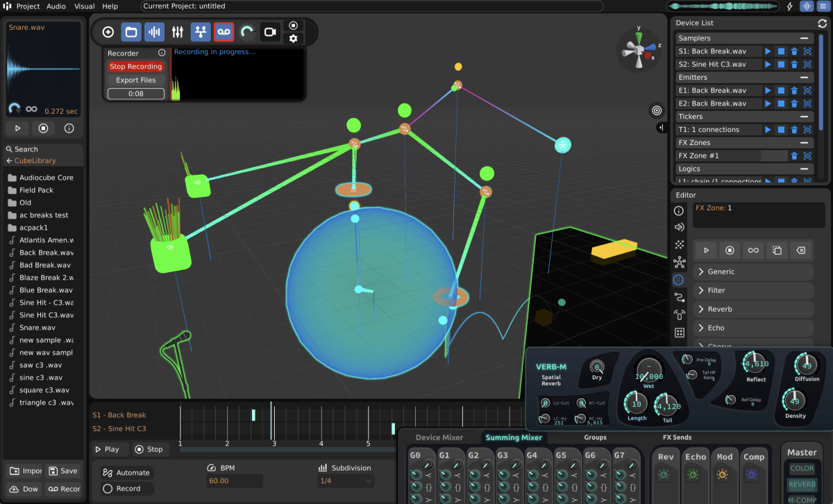Collapse the Samplers group

point(803,38)
